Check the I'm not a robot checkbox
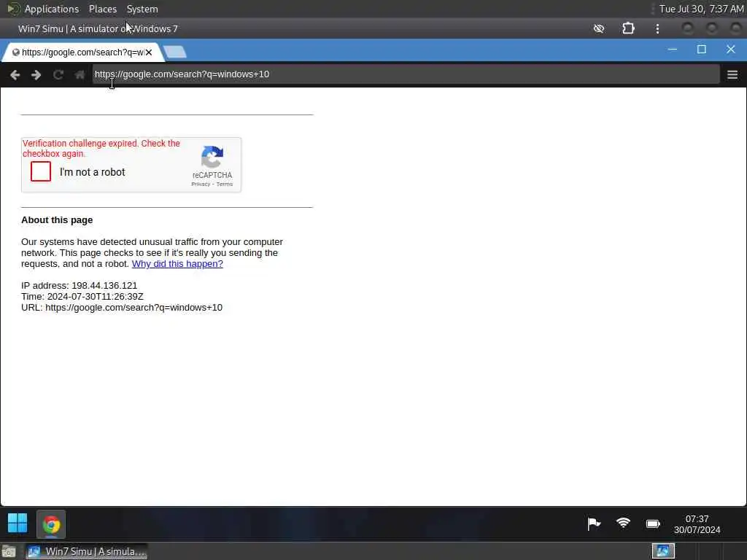Viewport: 747px width, 560px height. [x=41, y=171]
